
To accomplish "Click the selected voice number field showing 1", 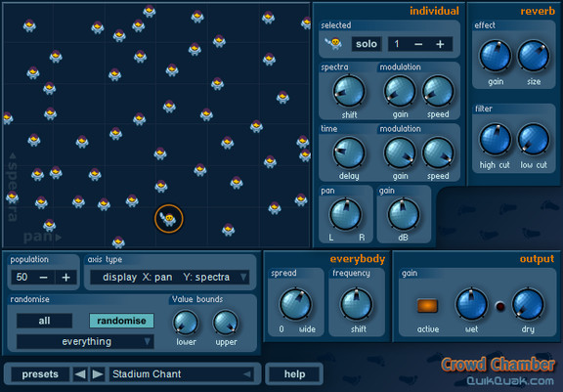I will [397, 44].
